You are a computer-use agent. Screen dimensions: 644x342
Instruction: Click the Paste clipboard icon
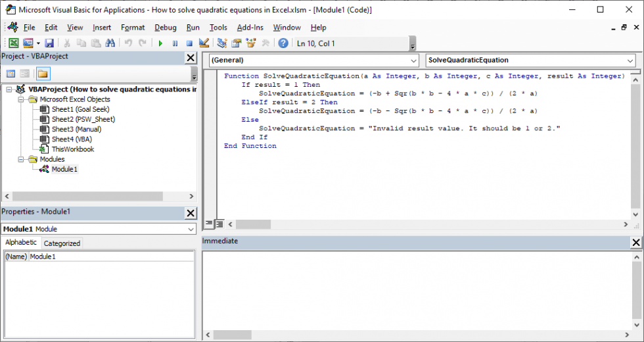coord(96,43)
